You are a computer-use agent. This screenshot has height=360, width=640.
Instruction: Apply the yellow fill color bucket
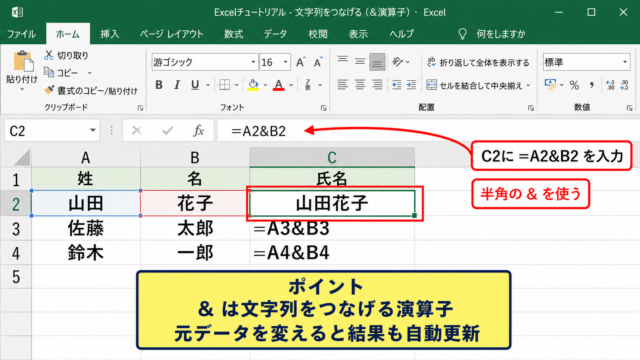(253, 85)
